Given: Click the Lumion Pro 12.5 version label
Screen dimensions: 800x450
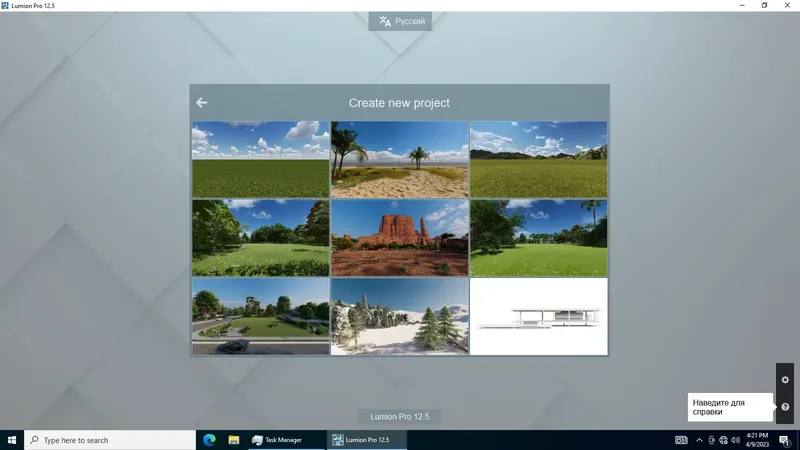Looking at the screenshot, I should (399, 416).
